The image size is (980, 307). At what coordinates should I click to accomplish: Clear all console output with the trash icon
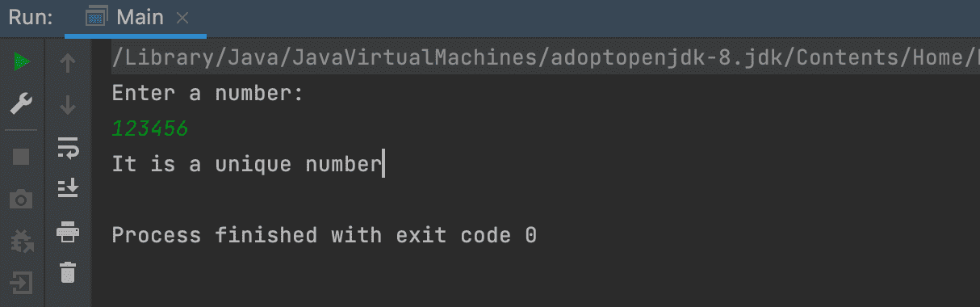(x=69, y=272)
